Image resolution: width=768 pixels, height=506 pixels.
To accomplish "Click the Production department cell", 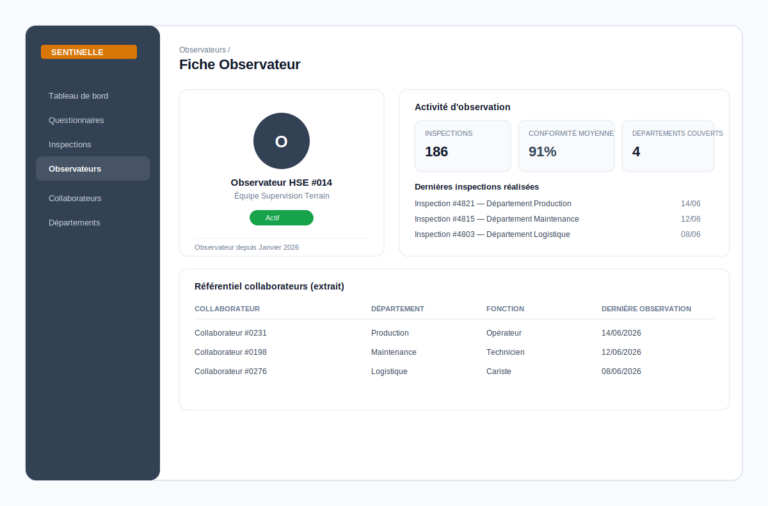I will click(x=390, y=333).
